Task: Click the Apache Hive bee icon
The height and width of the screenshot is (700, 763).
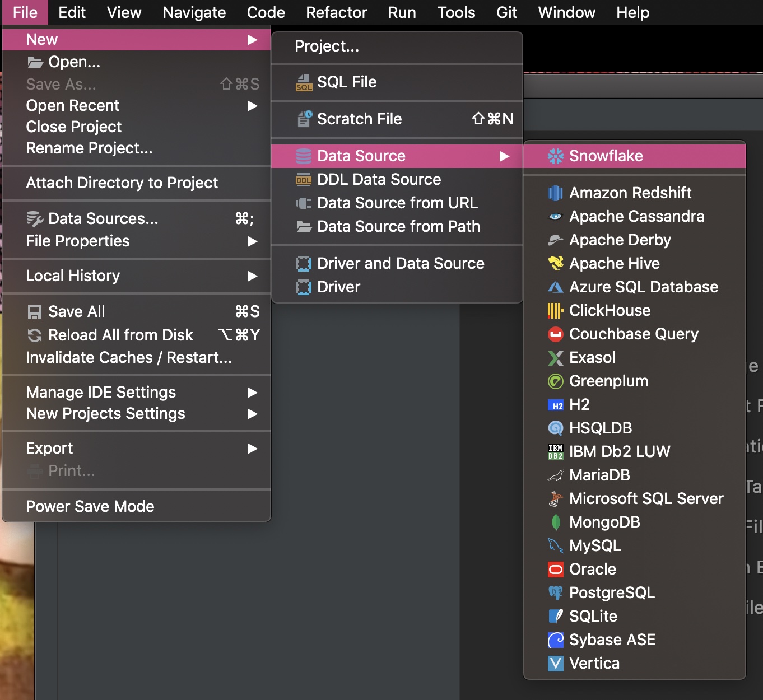Action: (555, 263)
